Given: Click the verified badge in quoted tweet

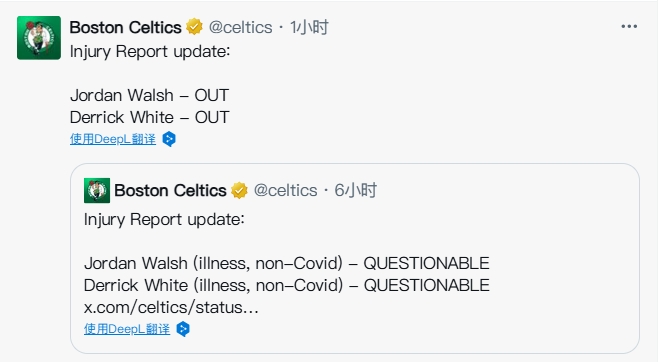Looking at the screenshot, I should click(239, 190).
